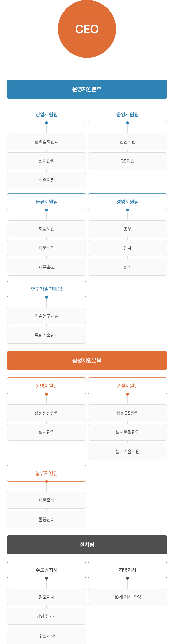Select the 특화기술관리 entry
174x644 pixels.
(46, 335)
